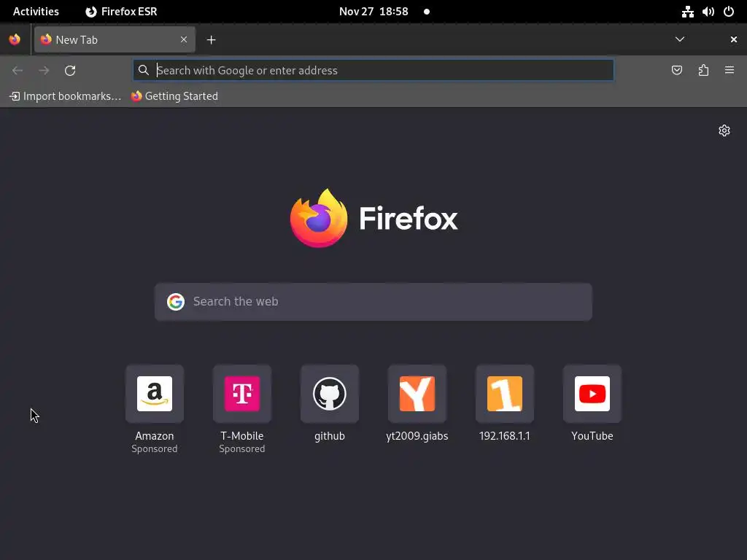Viewport: 747px width, 560px height.
Task: Open a new tab with plus button
Action: point(211,40)
